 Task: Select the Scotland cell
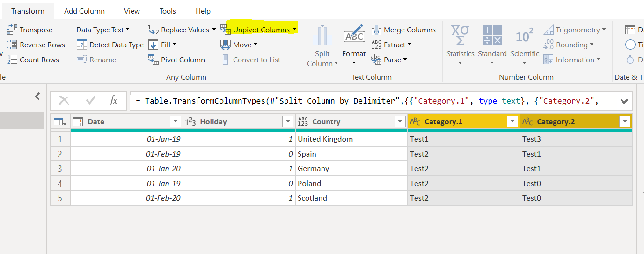pos(351,198)
